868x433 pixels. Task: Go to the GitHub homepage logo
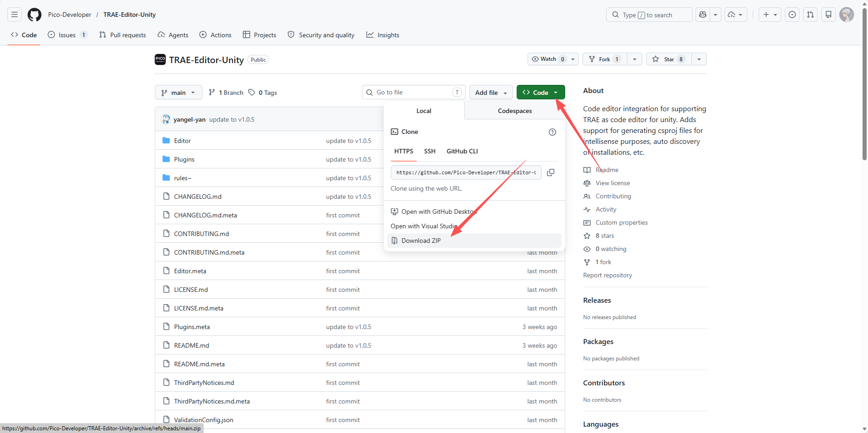[35, 15]
